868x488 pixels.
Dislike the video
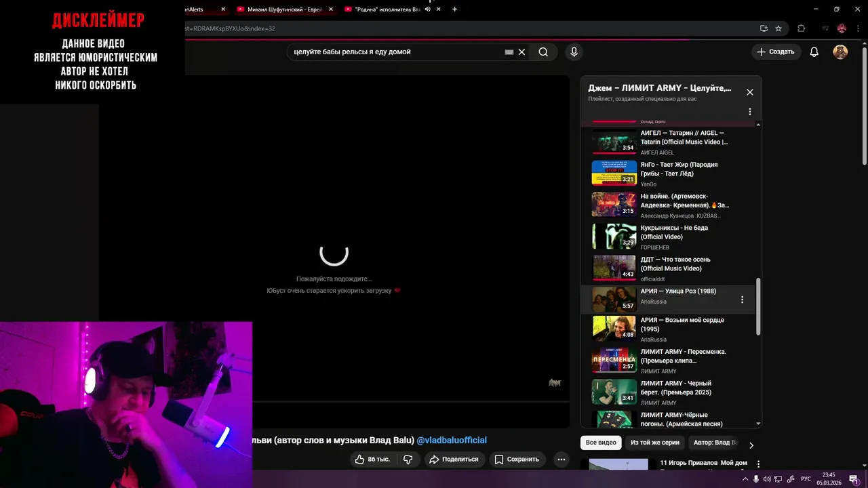point(408,460)
